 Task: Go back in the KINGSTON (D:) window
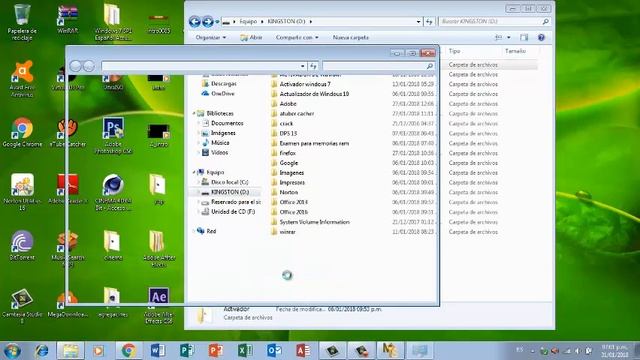pos(195,21)
